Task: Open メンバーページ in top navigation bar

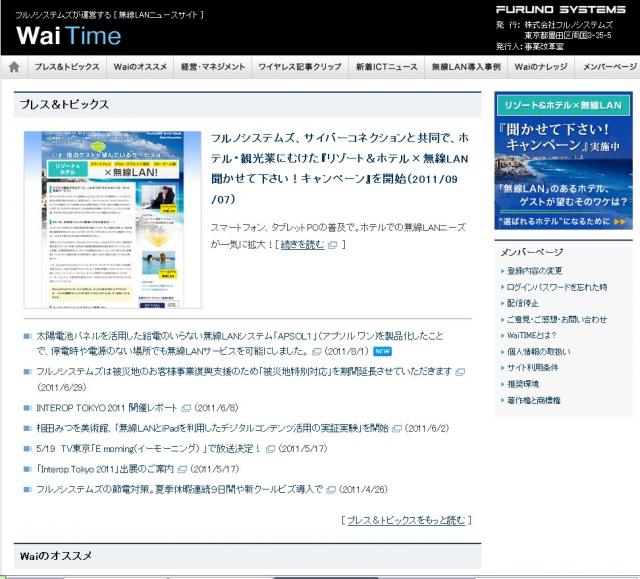Action: click(609, 67)
